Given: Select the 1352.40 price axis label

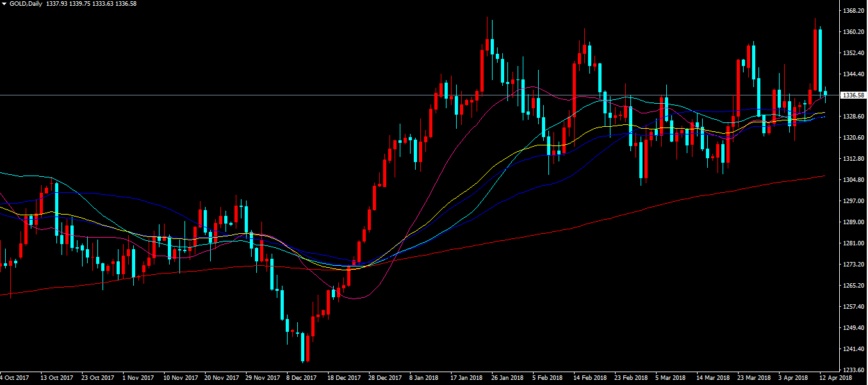Looking at the screenshot, I should (855, 53).
